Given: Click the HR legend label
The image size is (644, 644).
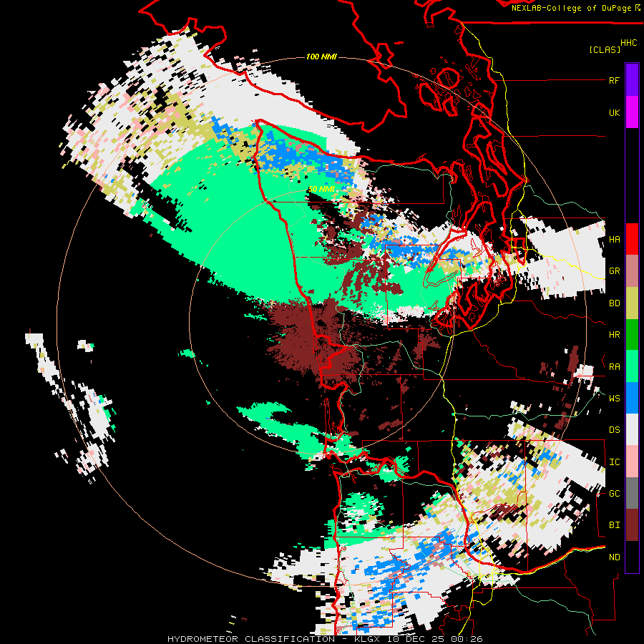Looking at the screenshot, I should [614, 335].
